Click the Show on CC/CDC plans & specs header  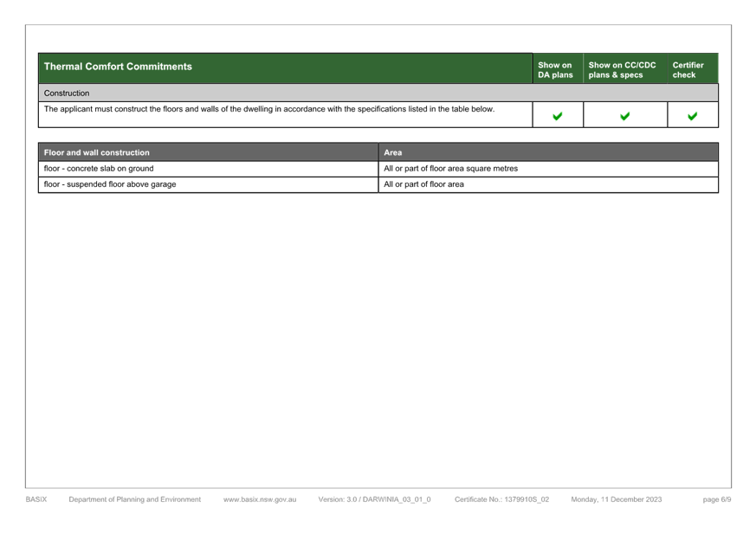[x=622, y=70]
